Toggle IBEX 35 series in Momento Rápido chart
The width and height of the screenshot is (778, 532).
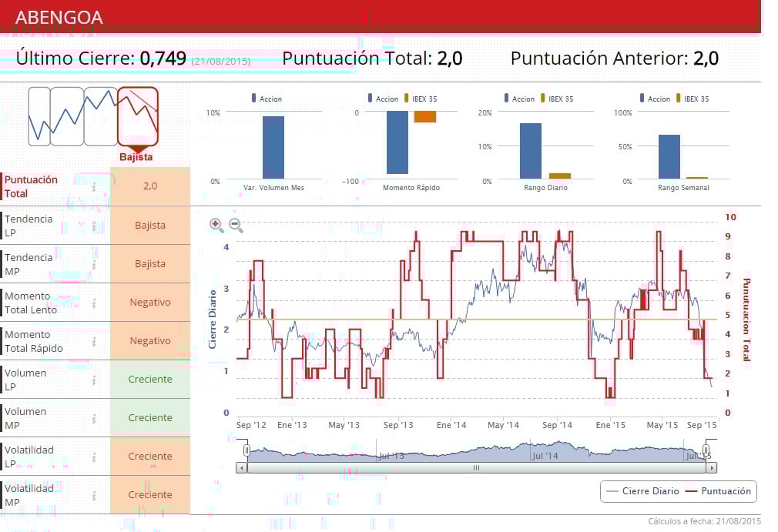[x=421, y=99]
